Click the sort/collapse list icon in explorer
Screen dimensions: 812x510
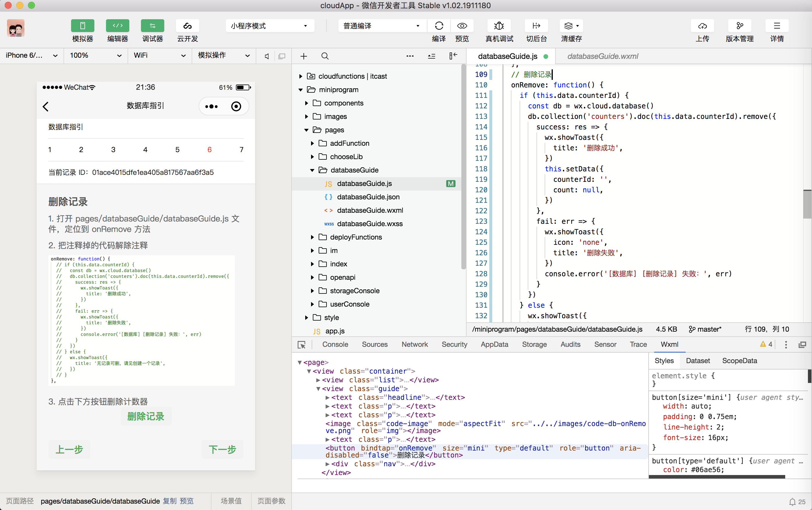click(431, 56)
